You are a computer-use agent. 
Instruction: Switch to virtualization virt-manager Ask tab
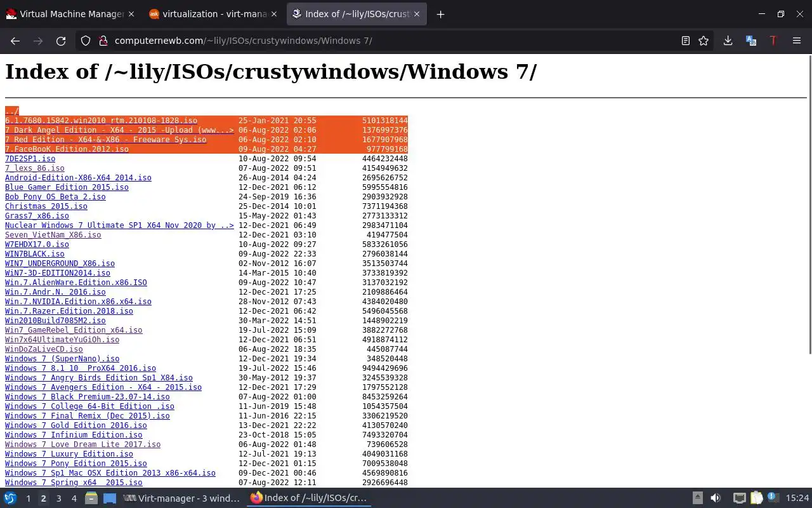(213, 14)
